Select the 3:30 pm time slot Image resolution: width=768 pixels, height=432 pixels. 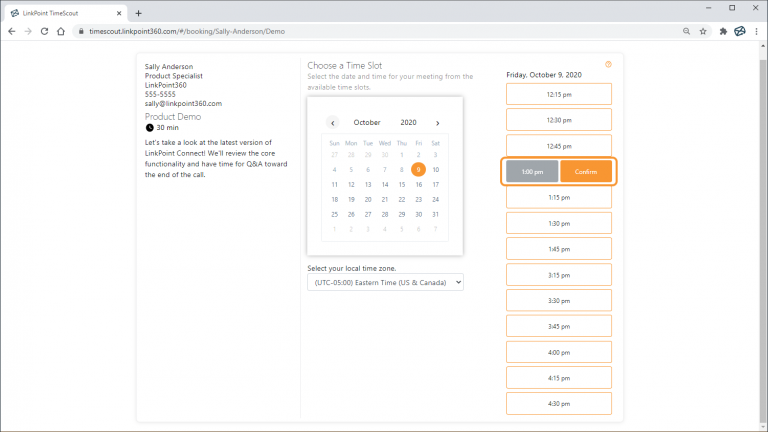pyautogui.click(x=559, y=300)
